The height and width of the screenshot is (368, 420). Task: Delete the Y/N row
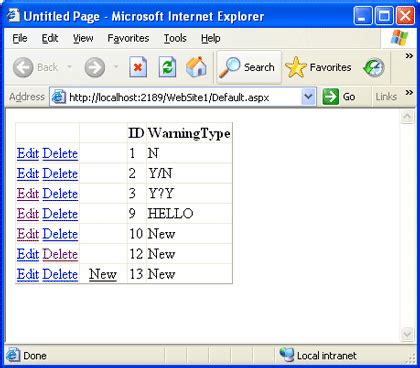click(60, 174)
